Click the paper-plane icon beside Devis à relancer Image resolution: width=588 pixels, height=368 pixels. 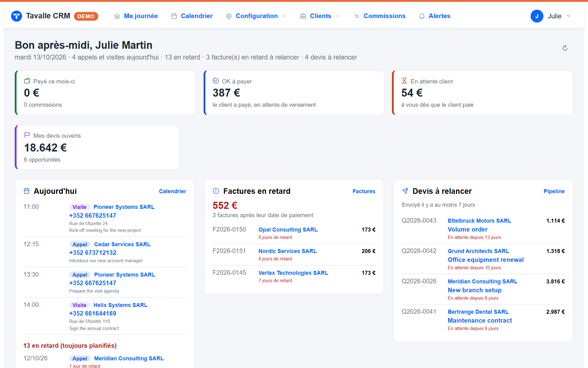(405, 191)
